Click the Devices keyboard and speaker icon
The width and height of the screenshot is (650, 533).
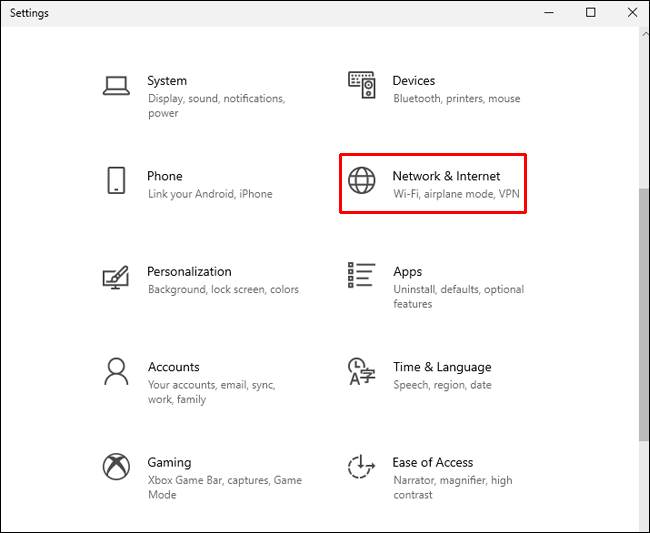click(x=361, y=85)
